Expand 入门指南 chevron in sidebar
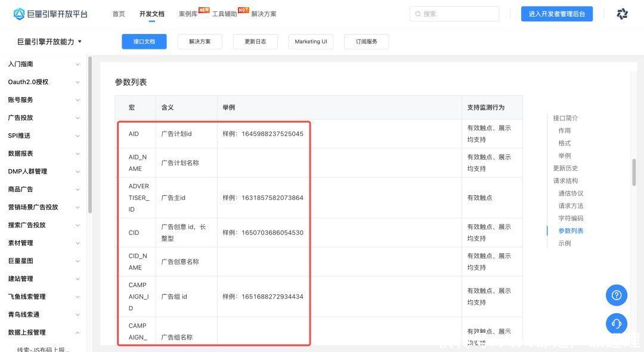This screenshot has width=644, height=352. pyautogui.click(x=78, y=64)
